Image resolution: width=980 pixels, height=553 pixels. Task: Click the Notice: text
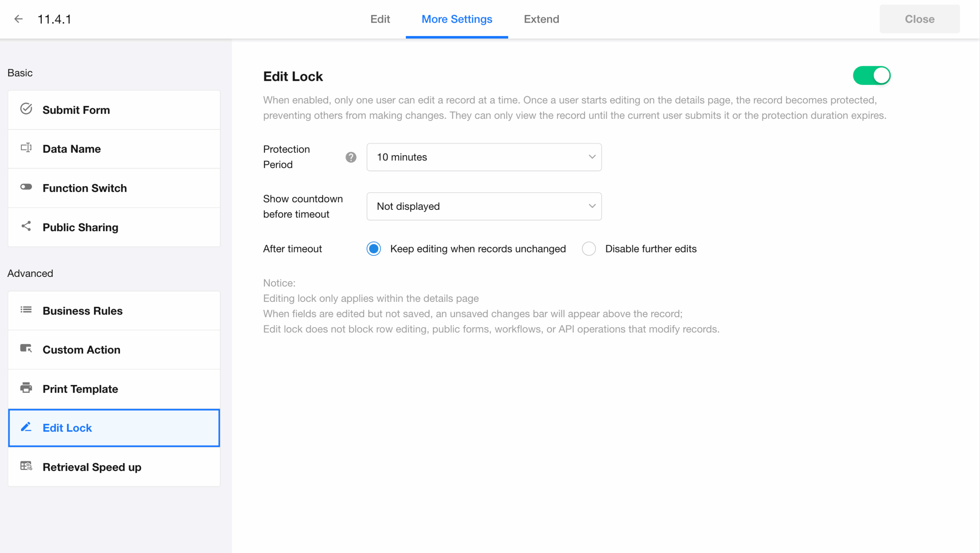coord(279,283)
